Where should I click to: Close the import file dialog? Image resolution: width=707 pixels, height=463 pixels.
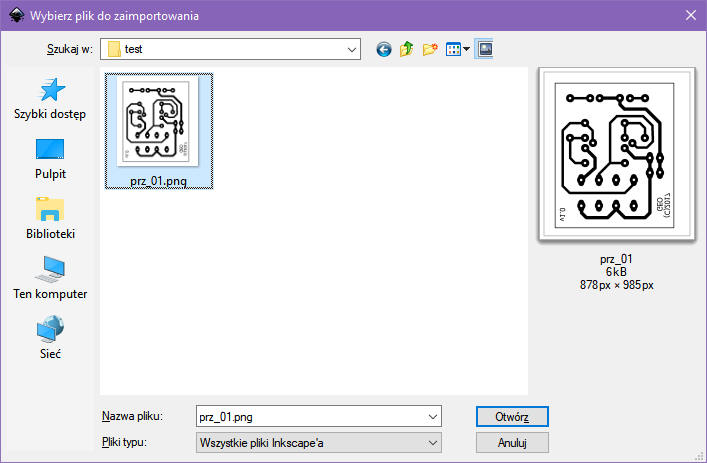coord(689,15)
